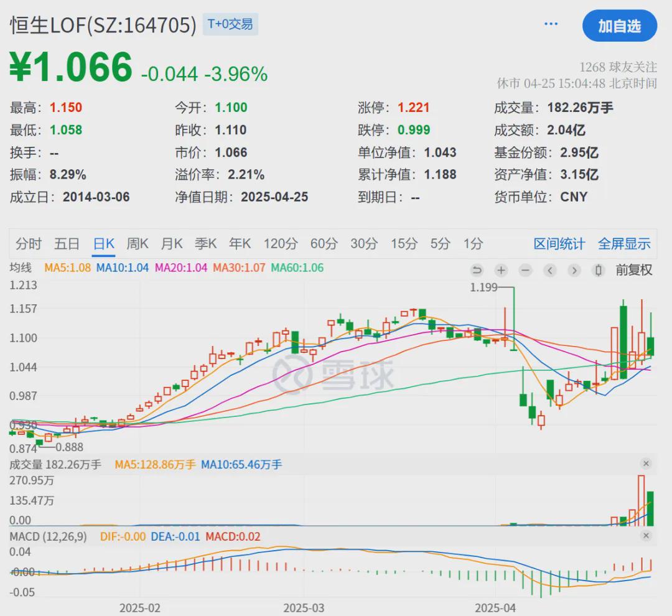
Task: Click the MA20:1.04 legend label
Action: [x=181, y=268]
